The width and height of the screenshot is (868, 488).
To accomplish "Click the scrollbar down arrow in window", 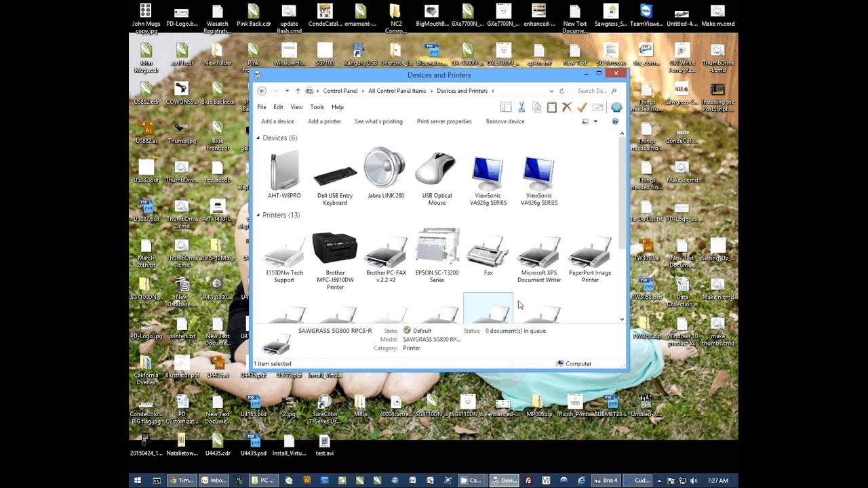I will [622, 319].
